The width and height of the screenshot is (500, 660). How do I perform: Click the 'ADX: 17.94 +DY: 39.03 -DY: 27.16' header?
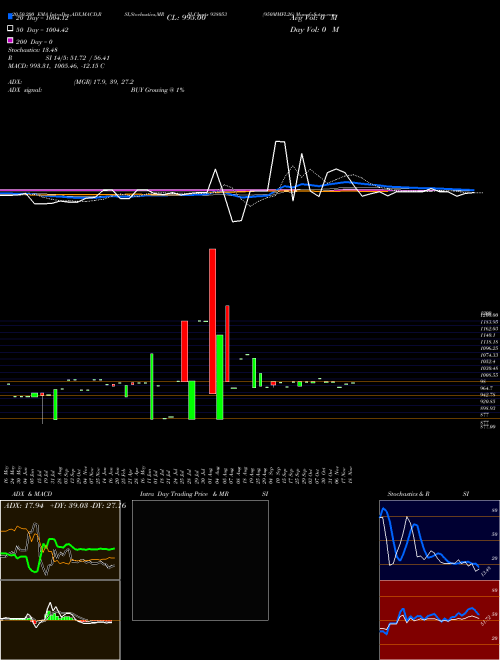click(65, 506)
